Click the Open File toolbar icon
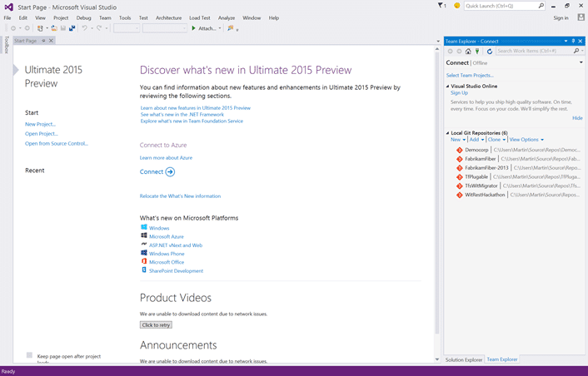This screenshot has width=588, height=376. (54, 28)
